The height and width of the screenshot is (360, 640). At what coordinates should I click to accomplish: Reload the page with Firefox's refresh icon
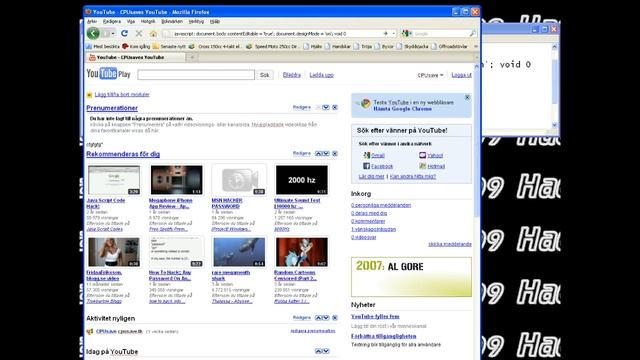[x=124, y=33]
